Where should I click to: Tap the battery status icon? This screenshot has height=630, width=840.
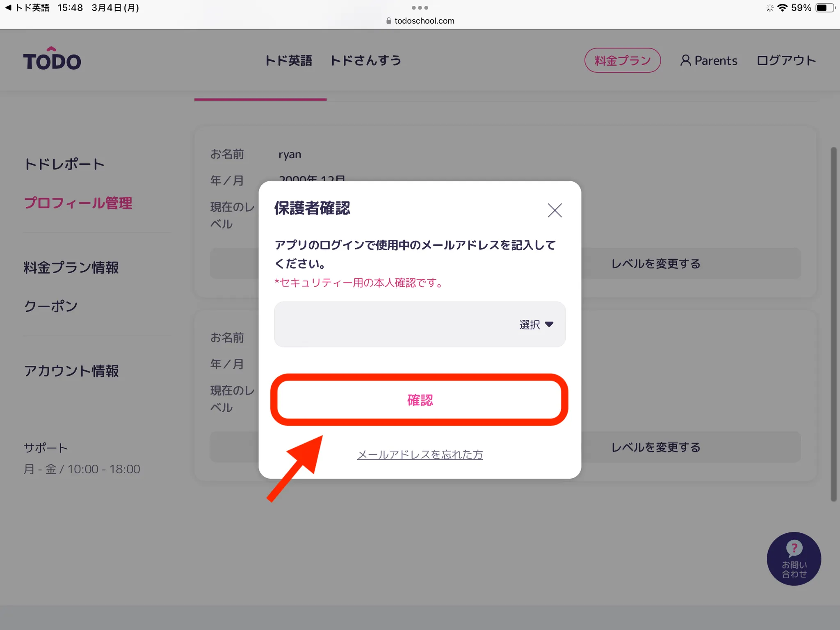(824, 8)
